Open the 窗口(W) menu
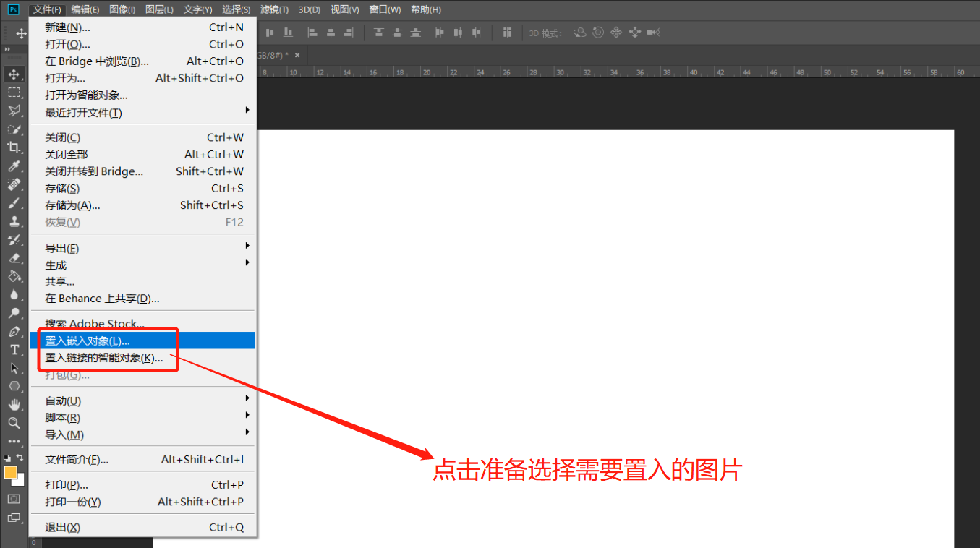This screenshot has height=548, width=980. click(385, 9)
